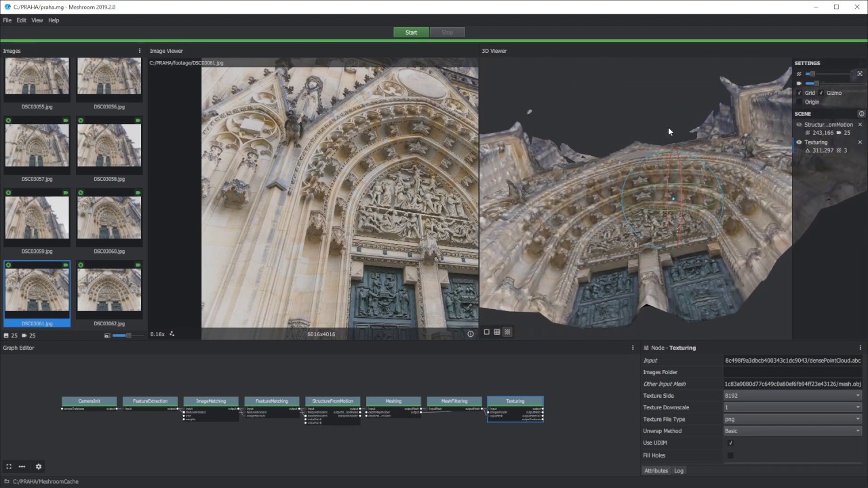Switch to the Attributes tab
This screenshot has width=868, height=488.
pos(656,470)
